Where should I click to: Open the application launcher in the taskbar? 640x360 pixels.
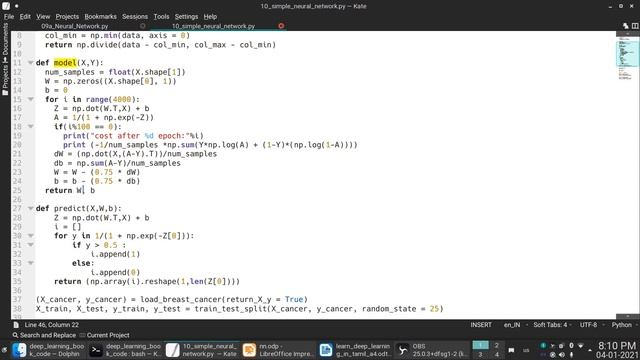pyautogui.click(x=4, y=350)
